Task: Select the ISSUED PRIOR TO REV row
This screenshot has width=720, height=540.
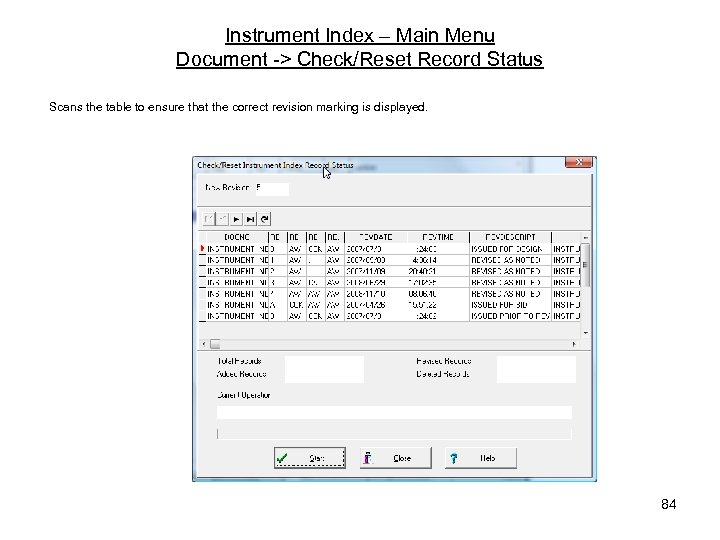Action: click(x=390, y=316)
